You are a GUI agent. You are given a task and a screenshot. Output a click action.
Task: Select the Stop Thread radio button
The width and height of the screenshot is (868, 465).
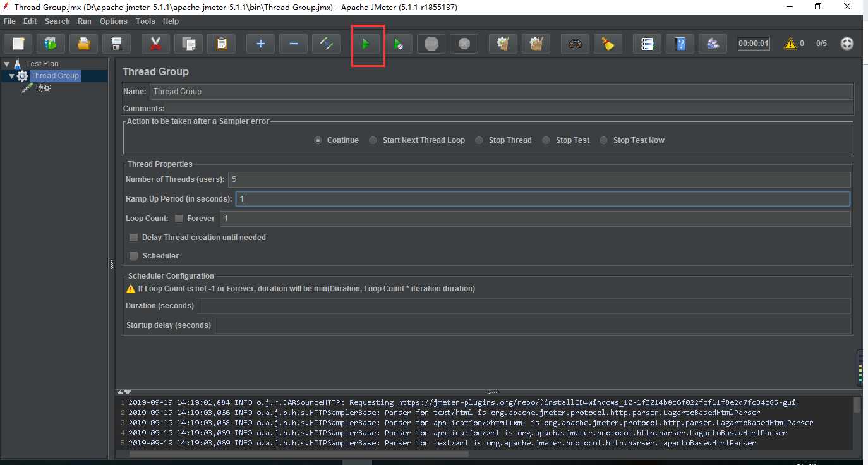point(479,140)
